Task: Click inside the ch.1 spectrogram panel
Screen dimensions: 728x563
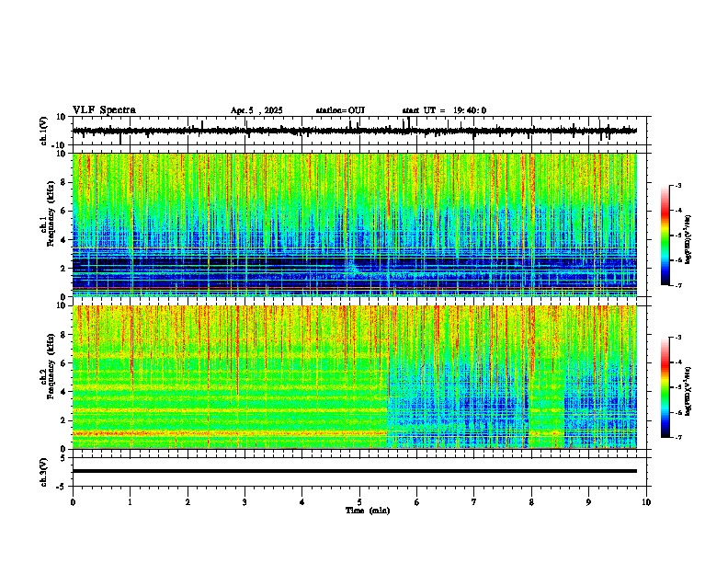Action: tap(355, 224)
